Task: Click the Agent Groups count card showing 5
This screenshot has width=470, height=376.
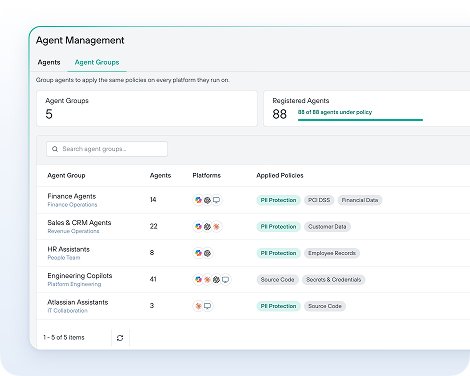Action: tap(147, 109)
